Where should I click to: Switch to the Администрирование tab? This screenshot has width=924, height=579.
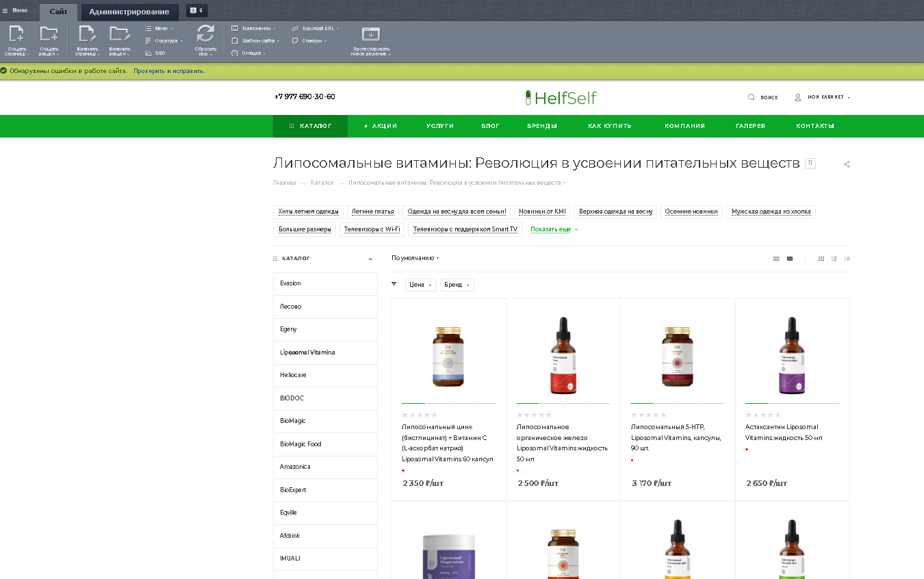(129, 12)
